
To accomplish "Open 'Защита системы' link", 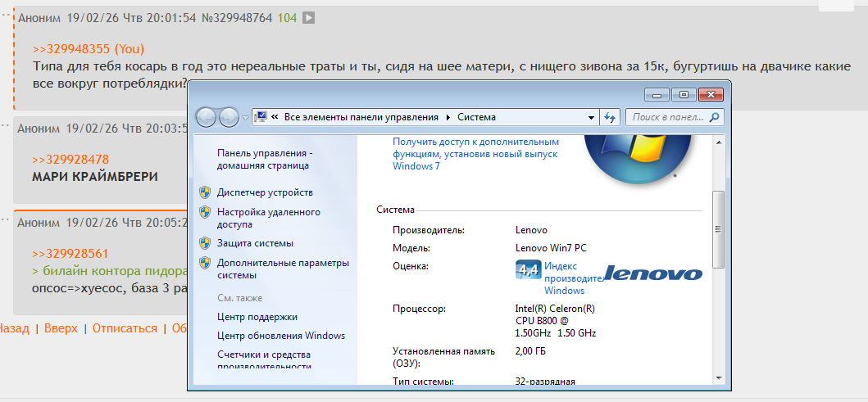I will pos(255,243).
